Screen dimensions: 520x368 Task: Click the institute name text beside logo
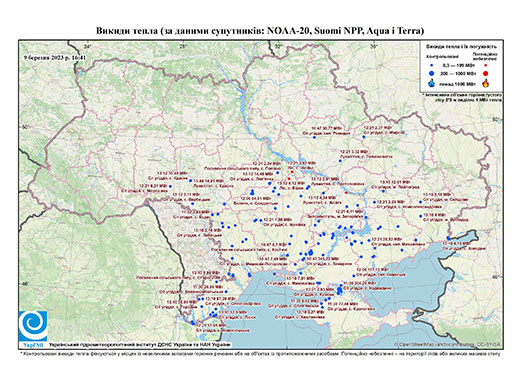pyautogui.click(x=140, y=344)
